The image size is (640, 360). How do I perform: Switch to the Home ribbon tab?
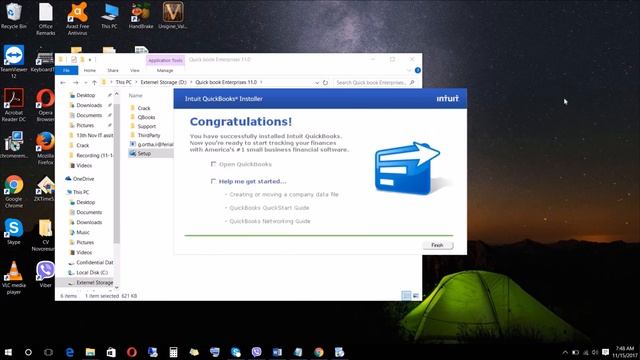coord(90,71)
